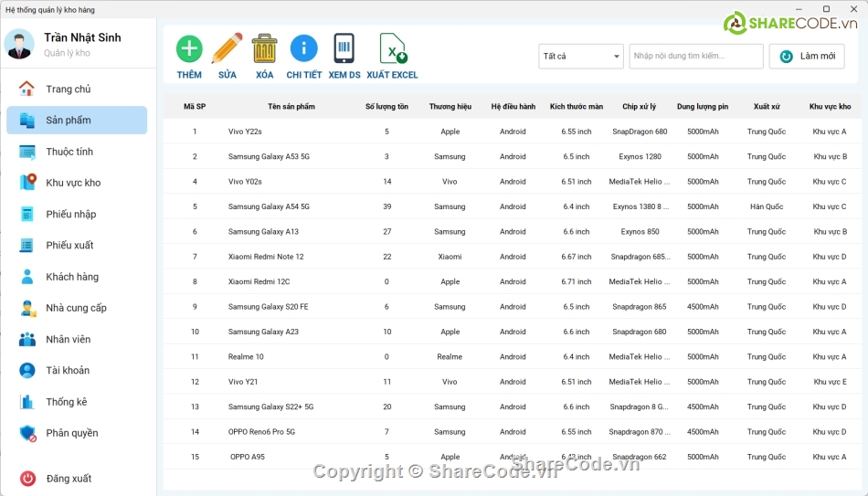This screenshot has width=868, height=496.
Task: Click the XUẤT EXCEL text label
Action: point(392,75)
